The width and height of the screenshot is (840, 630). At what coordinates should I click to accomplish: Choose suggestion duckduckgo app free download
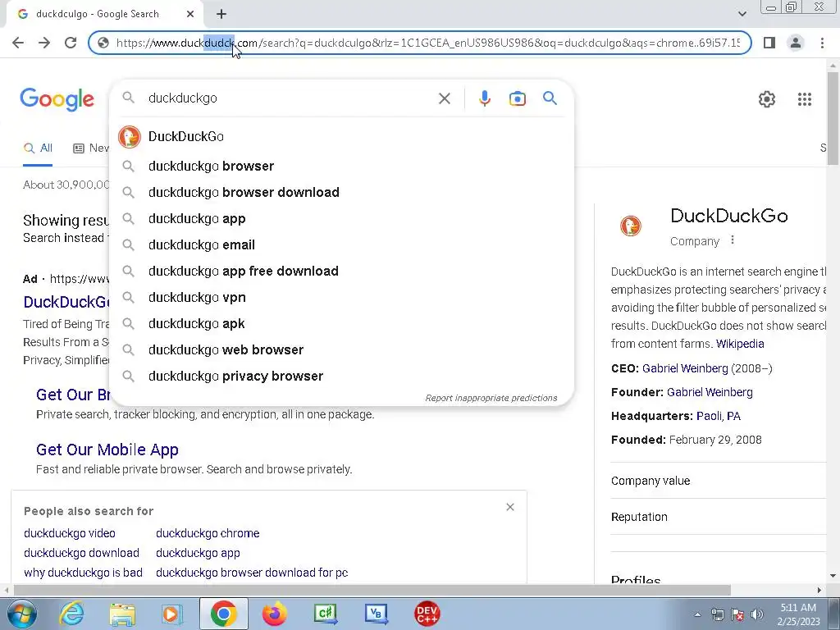(x=341, y=271)
